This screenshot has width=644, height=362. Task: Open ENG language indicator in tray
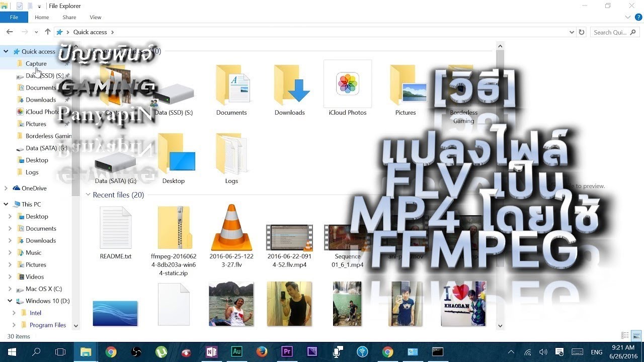coord(597,352)
